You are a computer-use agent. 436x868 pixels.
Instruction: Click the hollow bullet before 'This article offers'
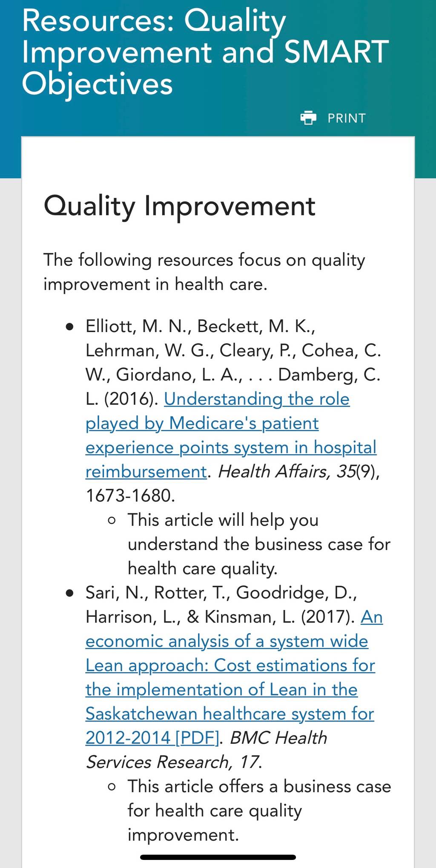click(x=112, y=787)
